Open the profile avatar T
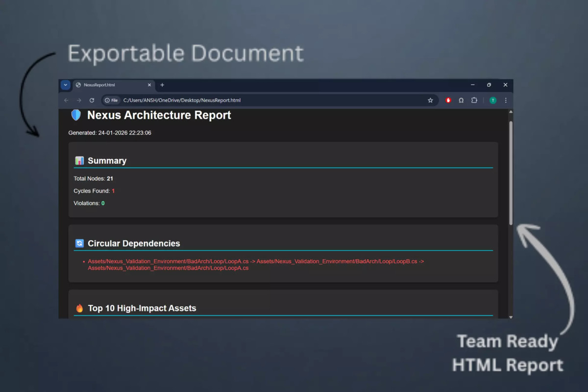The width and height of the screenshot is (588, 392). click(493, 100)
